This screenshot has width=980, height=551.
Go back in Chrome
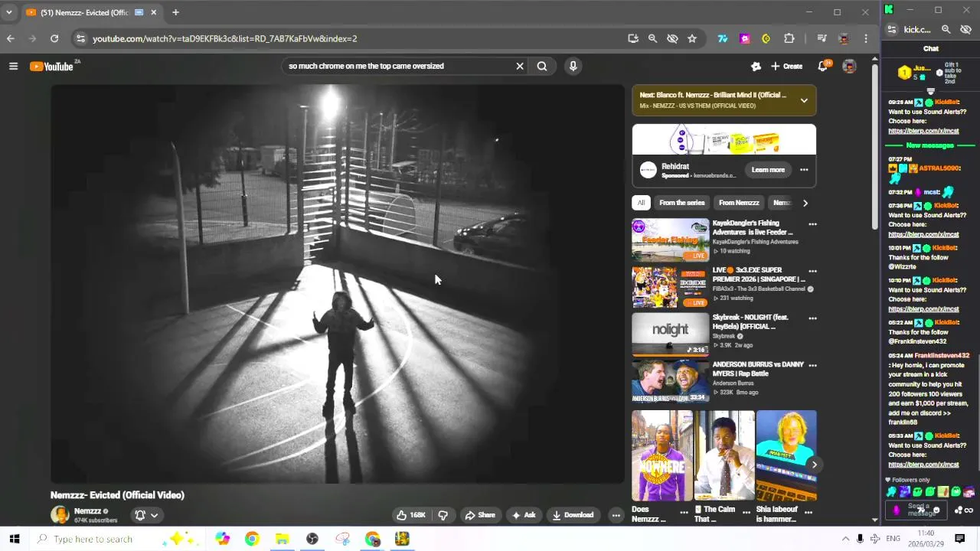pos(11,38)
